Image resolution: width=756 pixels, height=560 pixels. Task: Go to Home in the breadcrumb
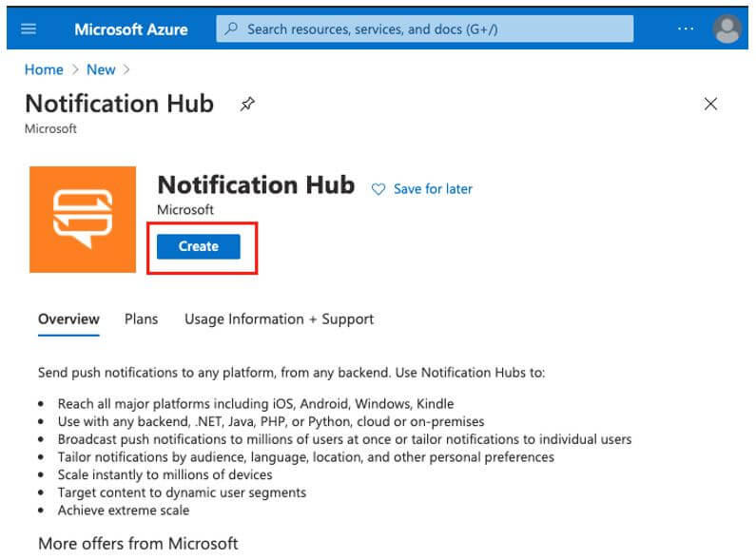[x=44, y=69]
